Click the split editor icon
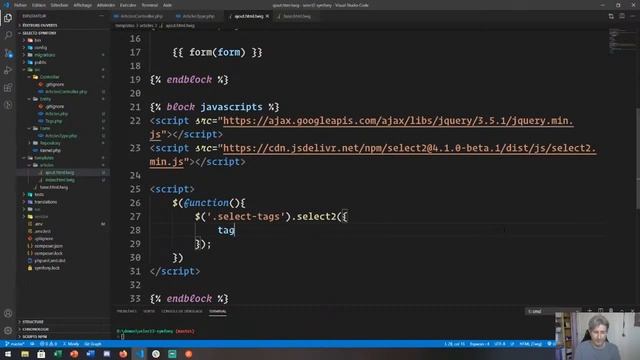Screen dimensions: 640x360 pyautogui.click(x=622, y=16)
